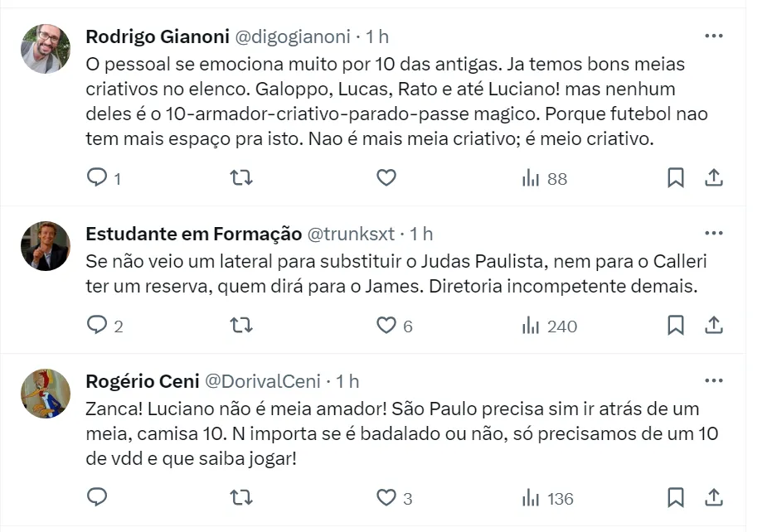Reply to Estudante em Formação's tweet
This screenshot has height=532, width=767.
pyautogui.click(x=98, y=326)
